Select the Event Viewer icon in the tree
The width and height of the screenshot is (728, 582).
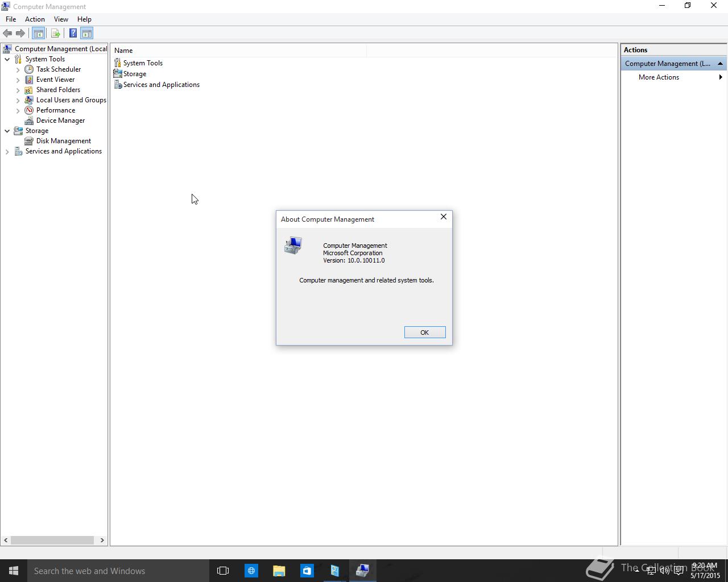(x=29, y=80)
